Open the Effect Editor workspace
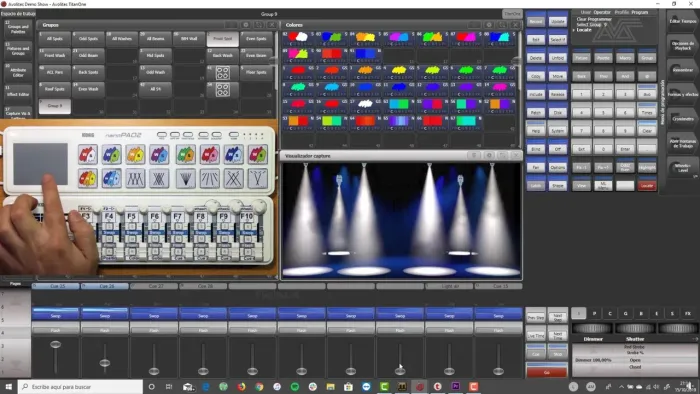 [18, 94]
